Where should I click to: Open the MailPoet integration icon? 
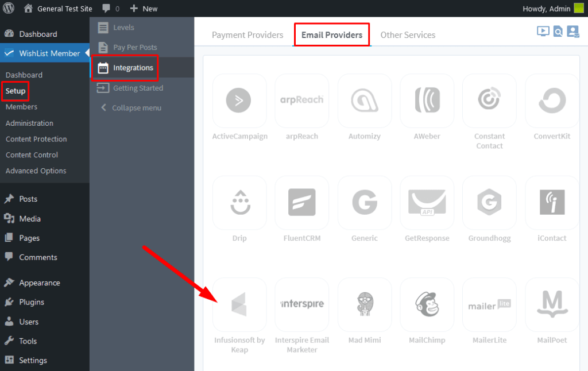click(552, 304)
